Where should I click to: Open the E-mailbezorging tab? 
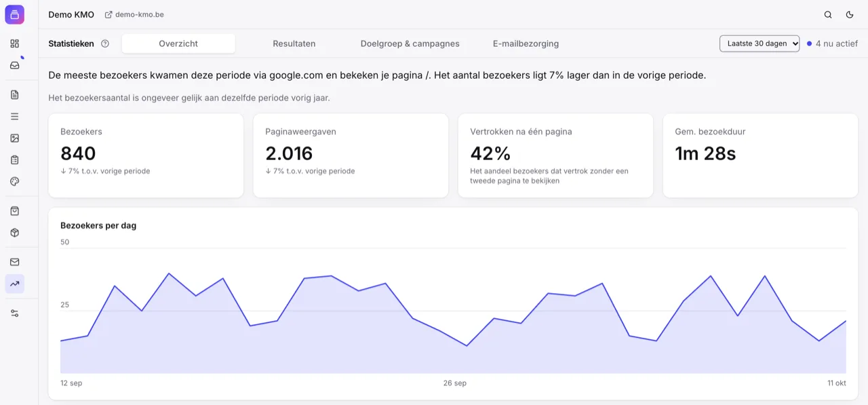[526, 43]
